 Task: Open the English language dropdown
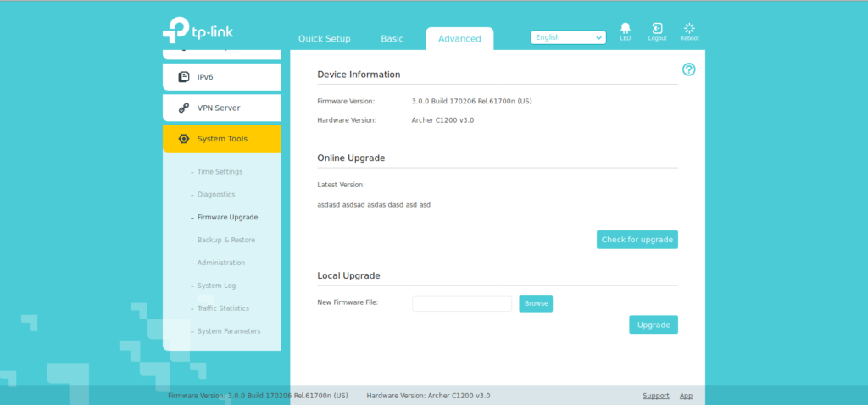point(568,37)
